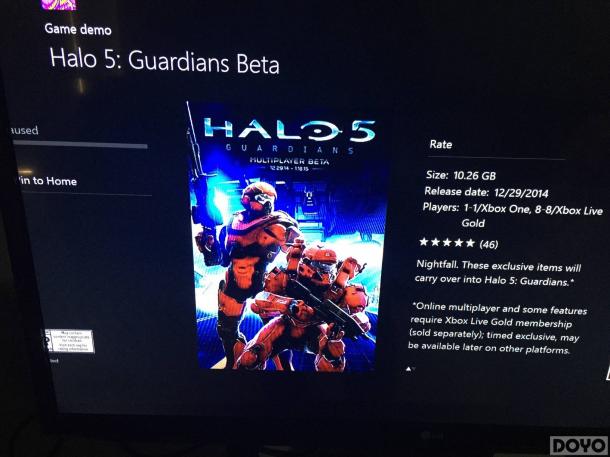Click the five-star rating icons
The image size is (610, 457).
(x=447, y=243)
